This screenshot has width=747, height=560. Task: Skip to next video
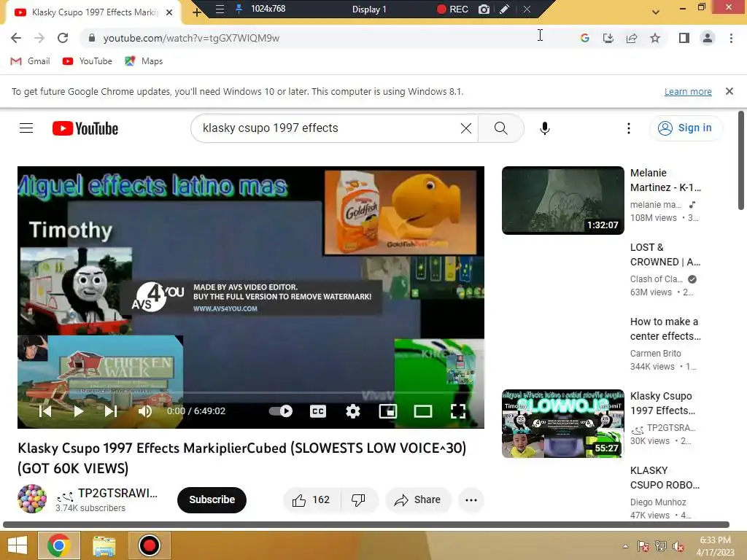[111, 411]
